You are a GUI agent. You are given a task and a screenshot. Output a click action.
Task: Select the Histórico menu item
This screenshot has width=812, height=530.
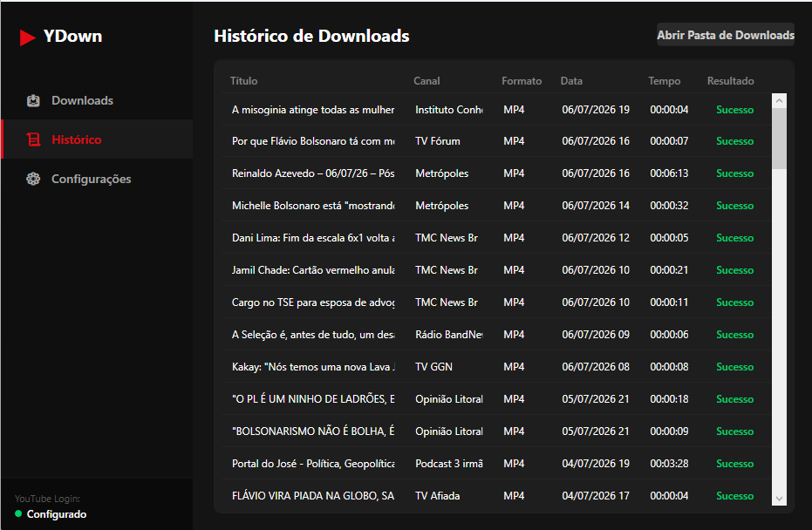[98, 139]
